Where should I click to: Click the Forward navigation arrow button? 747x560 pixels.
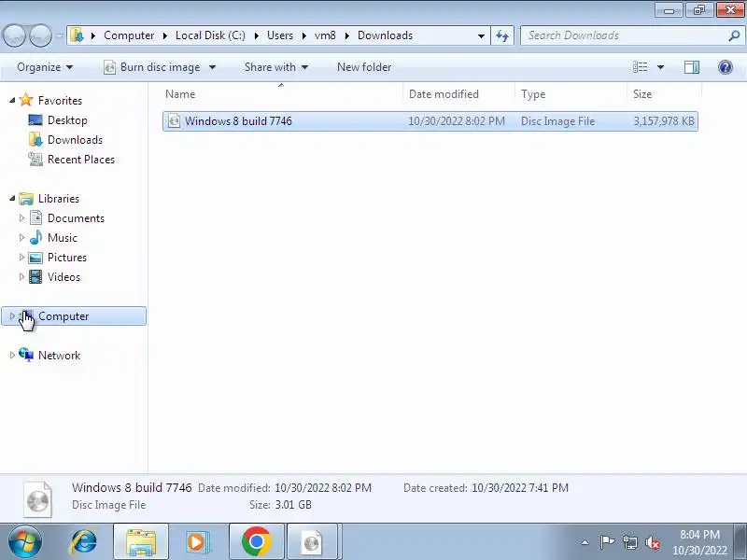41,35
